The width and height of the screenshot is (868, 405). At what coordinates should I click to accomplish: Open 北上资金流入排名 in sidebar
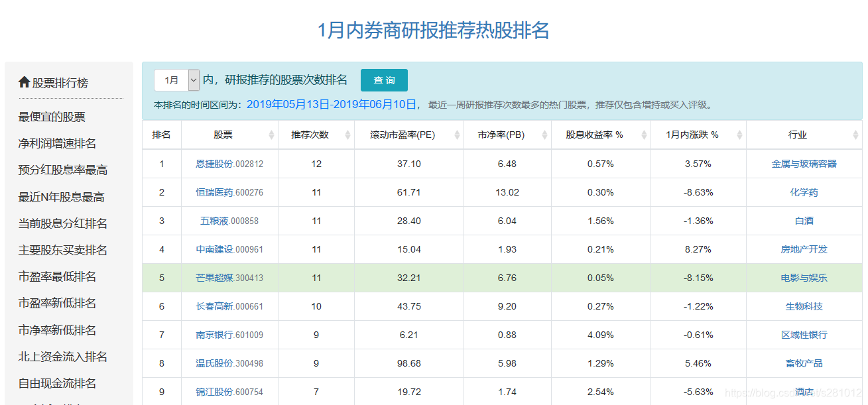point(63,357)
